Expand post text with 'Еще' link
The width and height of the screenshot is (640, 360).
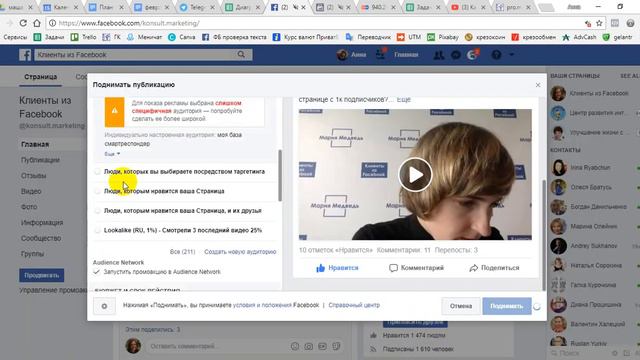click(403, 100)
